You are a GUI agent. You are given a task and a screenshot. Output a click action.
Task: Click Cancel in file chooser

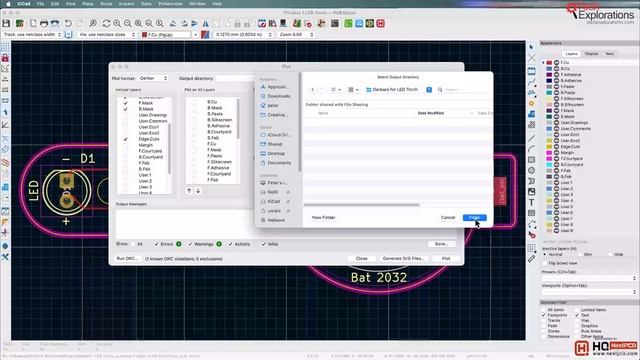click(x=448, y=218)
